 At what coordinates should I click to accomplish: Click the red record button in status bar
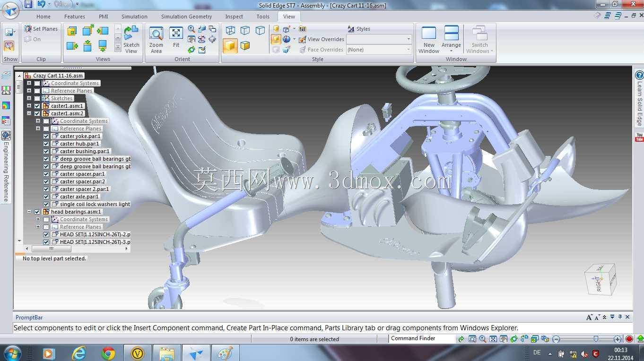[x=629, y=339]
